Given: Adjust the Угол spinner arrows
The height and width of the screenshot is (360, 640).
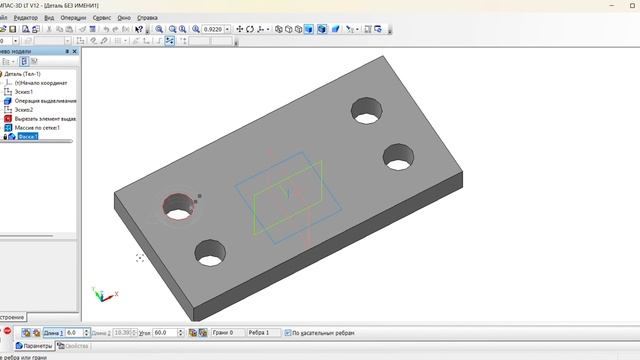Looking at the screenshot, I should point(180,333).
